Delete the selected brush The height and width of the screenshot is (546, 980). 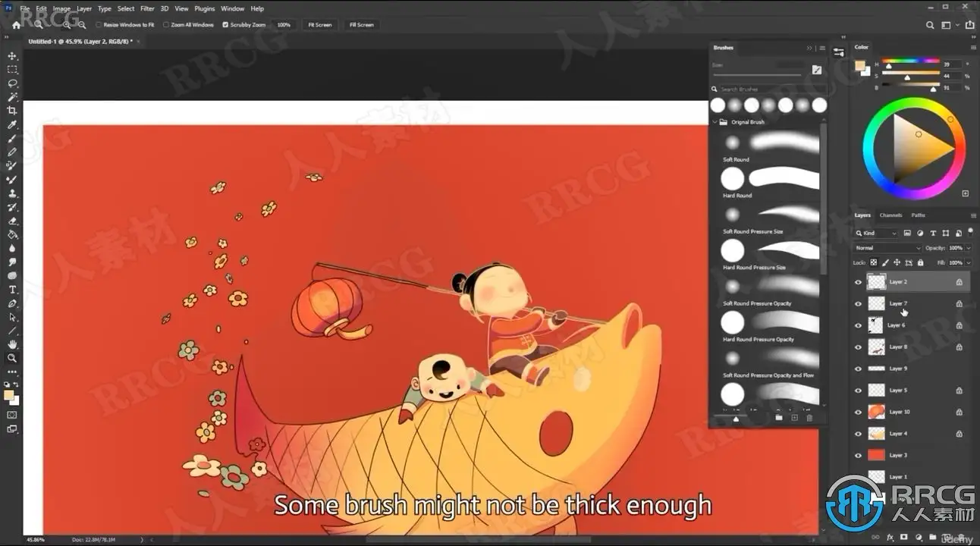coord(809,418)
